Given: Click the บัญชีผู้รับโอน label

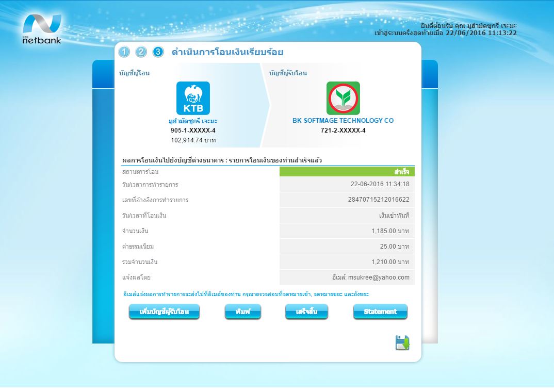Looking at the screenshot, I should click(288, 73).
